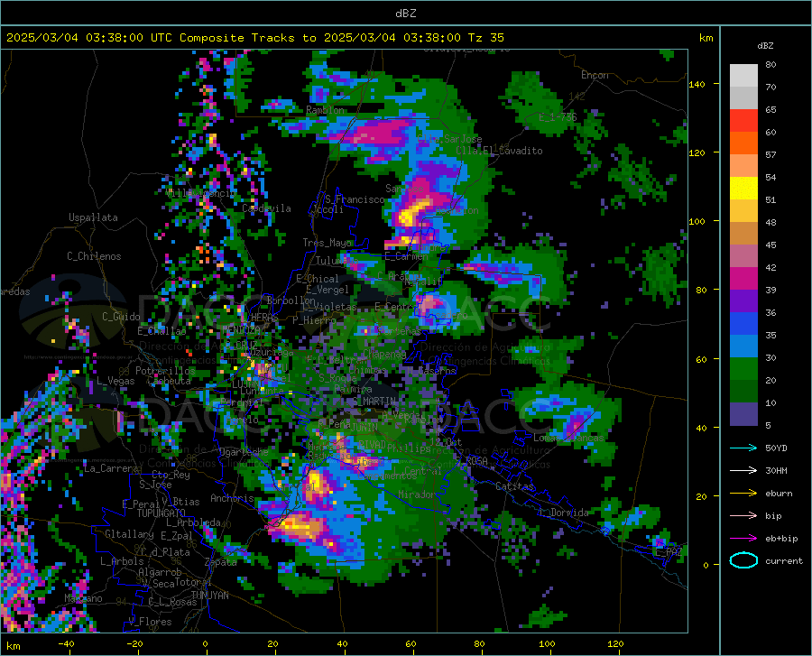The image size is (812, 656).
Task: Click the 'S_MARTIN' place label
Action: click(375, 402)
